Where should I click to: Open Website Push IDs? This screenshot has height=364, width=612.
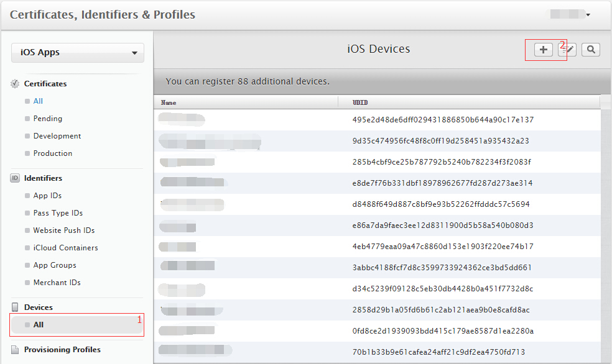point(64,230)
